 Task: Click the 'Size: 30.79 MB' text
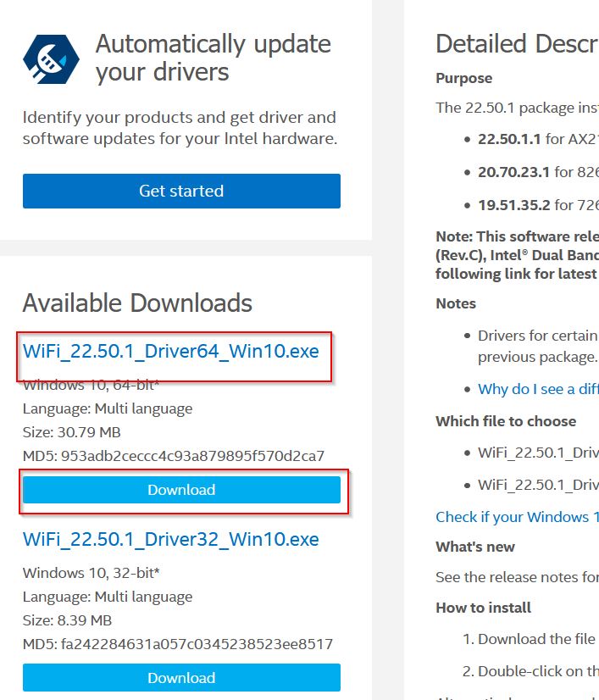(72, 432)
